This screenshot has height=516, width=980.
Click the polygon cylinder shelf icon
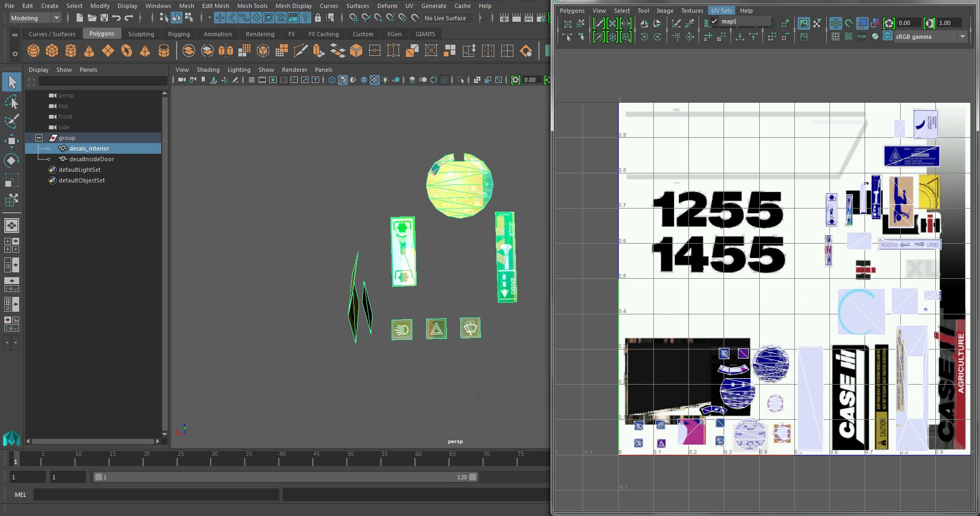coord(71,51)
